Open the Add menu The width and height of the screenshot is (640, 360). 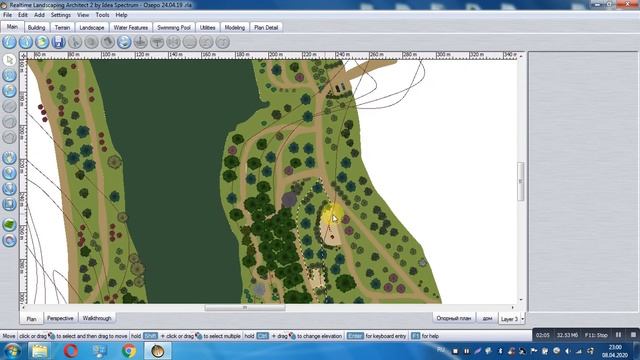coord(39,15)
